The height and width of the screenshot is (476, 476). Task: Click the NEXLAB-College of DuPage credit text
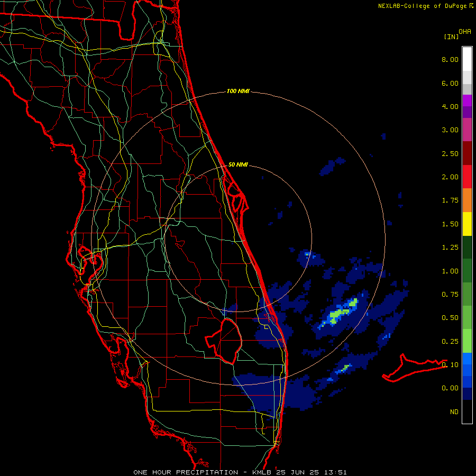pos(425,6)
